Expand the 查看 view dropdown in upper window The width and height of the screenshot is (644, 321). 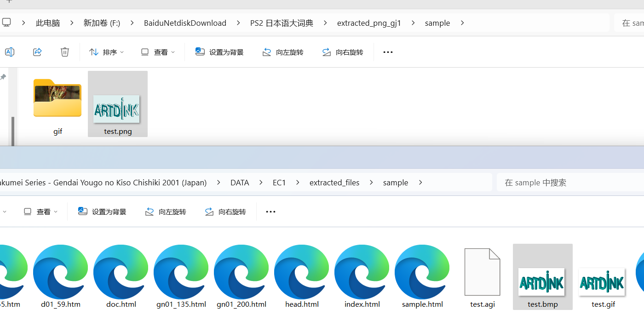(158, 52)
